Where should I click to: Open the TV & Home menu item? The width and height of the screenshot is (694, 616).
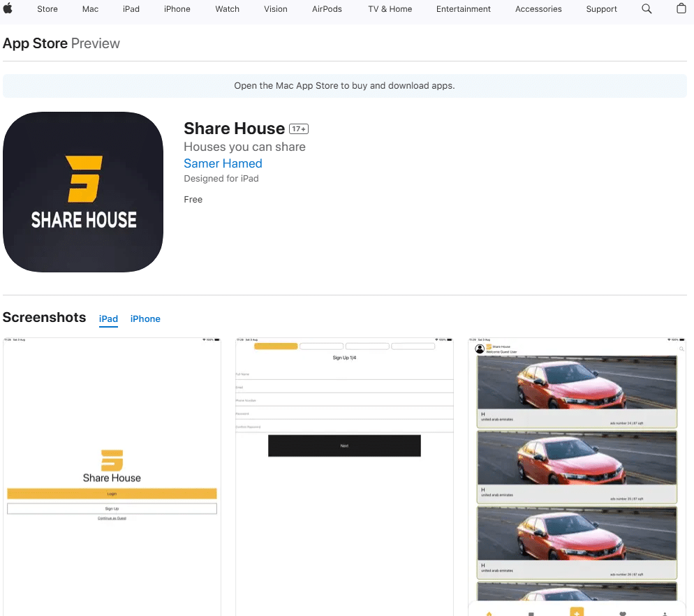click(x=390, y=9)
